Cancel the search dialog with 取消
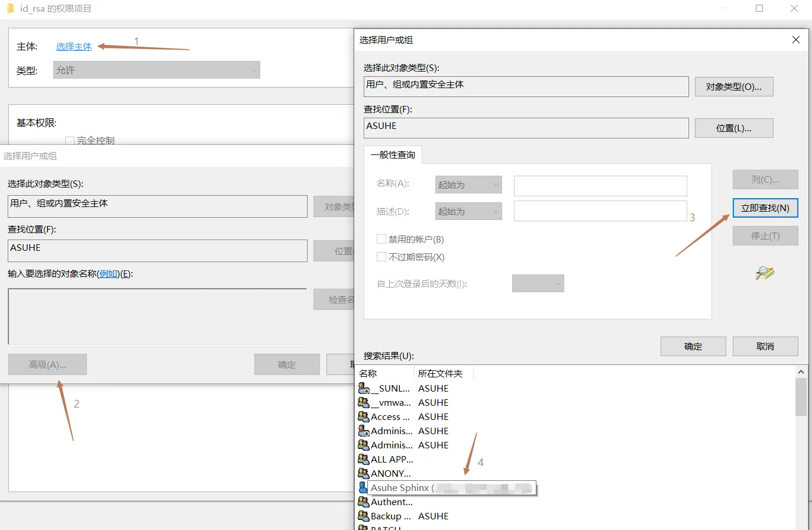This screenshot has width=812, height=530. (765, 346)
